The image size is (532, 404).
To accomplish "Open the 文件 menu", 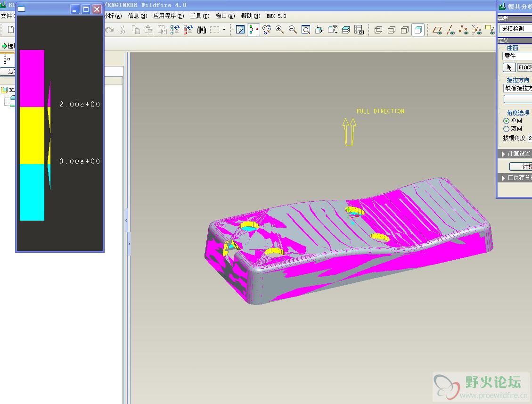I will pyautogui.click(x=8, y=16).
